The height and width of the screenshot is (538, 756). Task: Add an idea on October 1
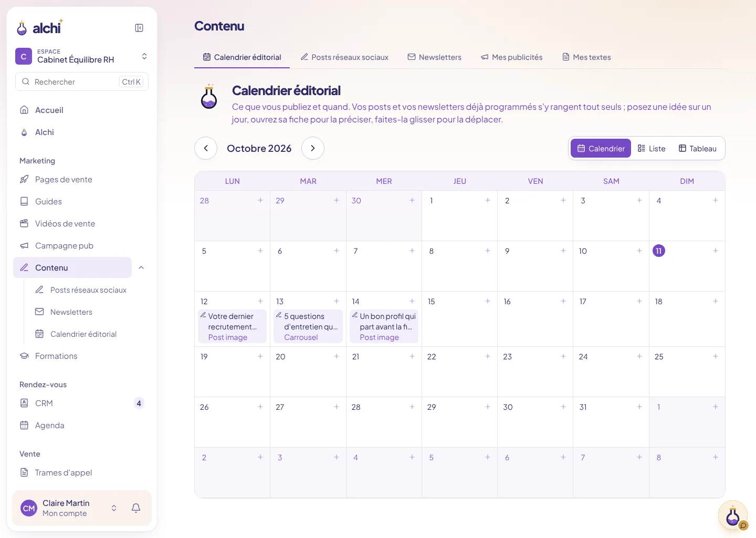[x=488, y=201]
